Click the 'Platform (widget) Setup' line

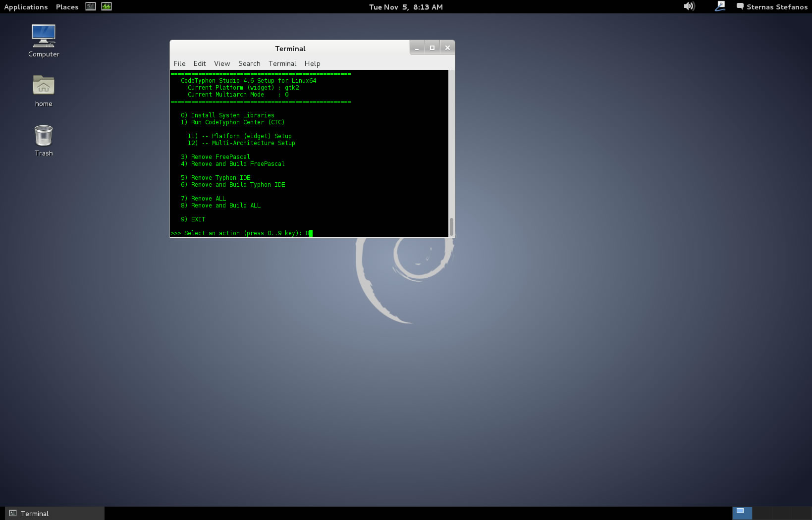pyautogui.click(x=239, y=136)
